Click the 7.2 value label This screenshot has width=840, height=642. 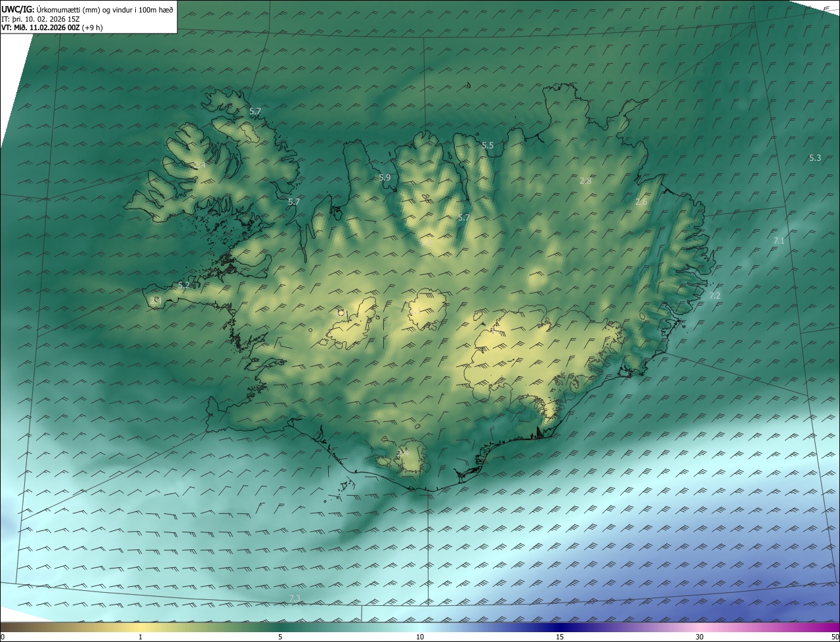[715, 296]
